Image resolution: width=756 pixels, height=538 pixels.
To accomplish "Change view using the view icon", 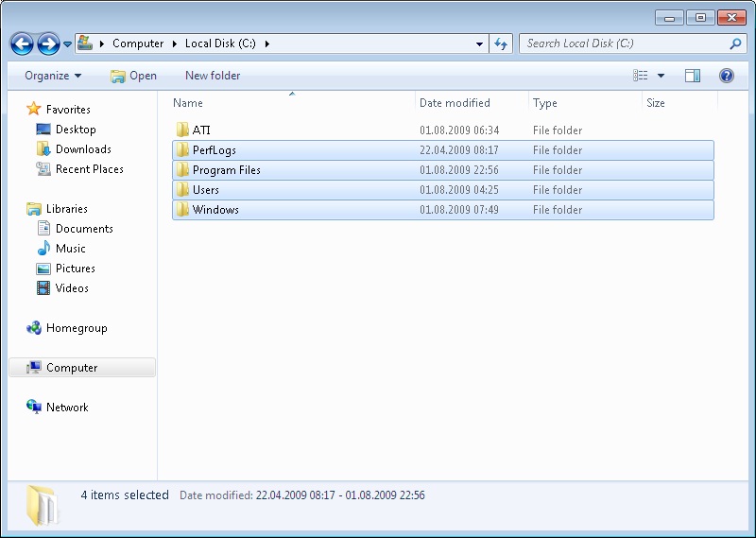I will click(641, 76).
